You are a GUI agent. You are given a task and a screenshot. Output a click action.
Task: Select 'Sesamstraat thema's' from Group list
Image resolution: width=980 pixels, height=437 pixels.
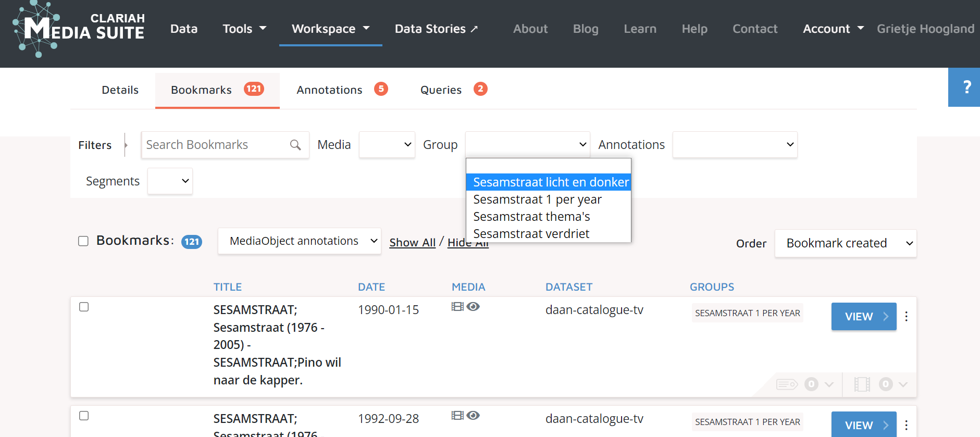click(x=531, y=217)
